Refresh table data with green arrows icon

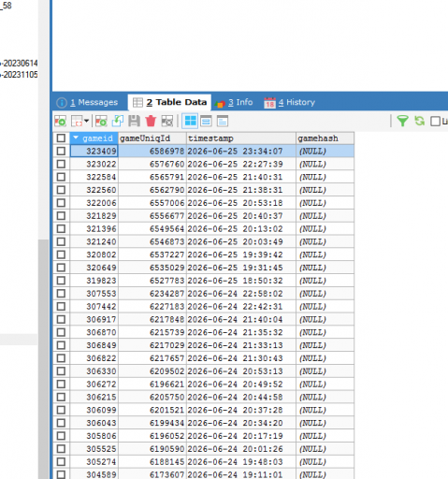click(419, 121)
